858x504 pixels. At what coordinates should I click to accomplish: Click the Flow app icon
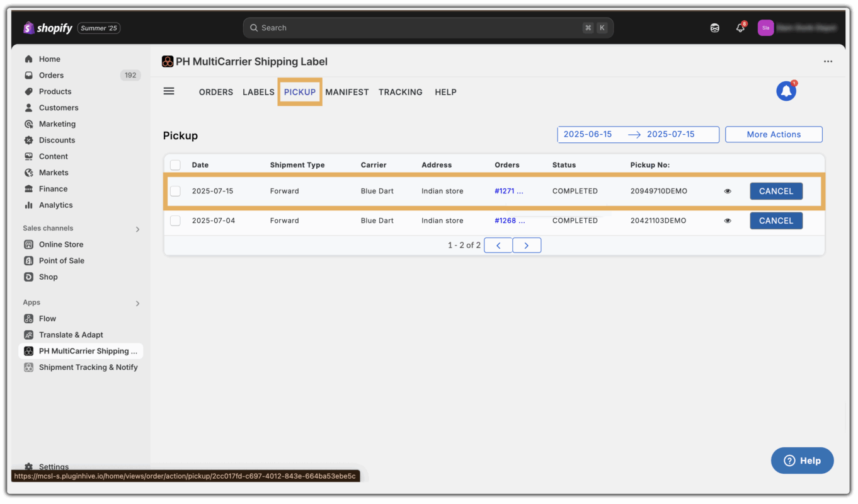coord(28,319)
